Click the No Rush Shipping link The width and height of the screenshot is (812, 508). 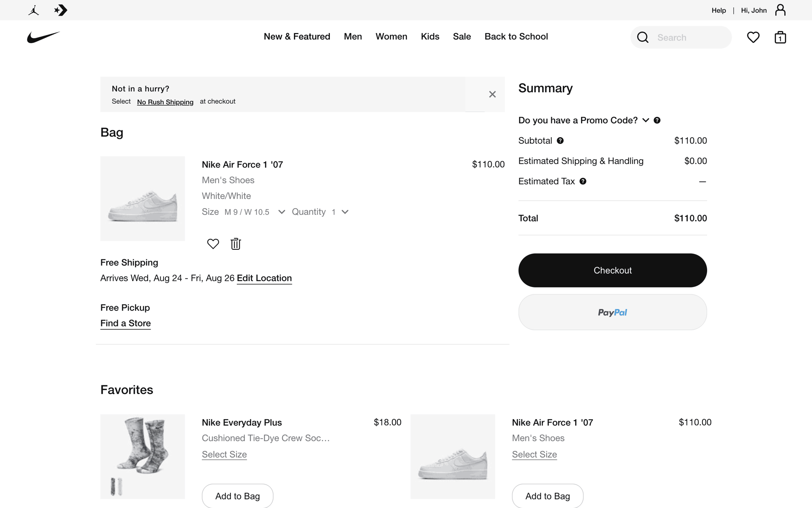165,102
